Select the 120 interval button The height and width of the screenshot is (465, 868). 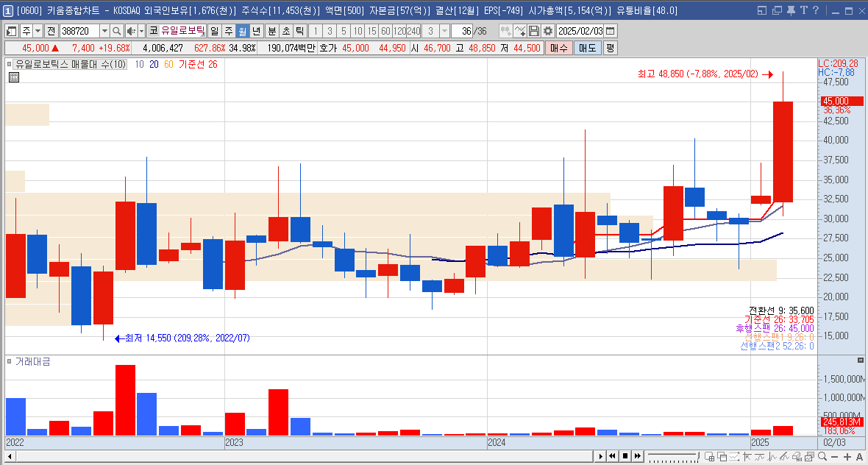pyautogui.click(x=399, y=31)
